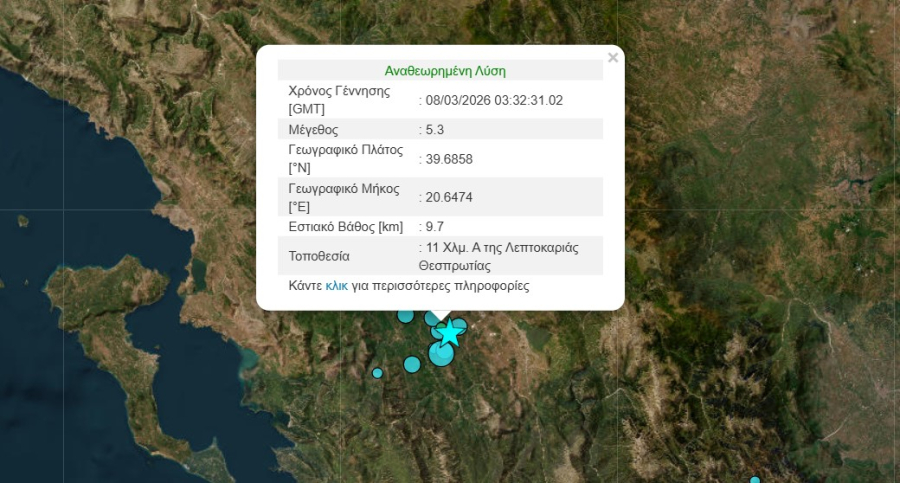Select the smallest circle marker southwest of star
This screenshot has height=483, width=900.
tap(377, 373)
